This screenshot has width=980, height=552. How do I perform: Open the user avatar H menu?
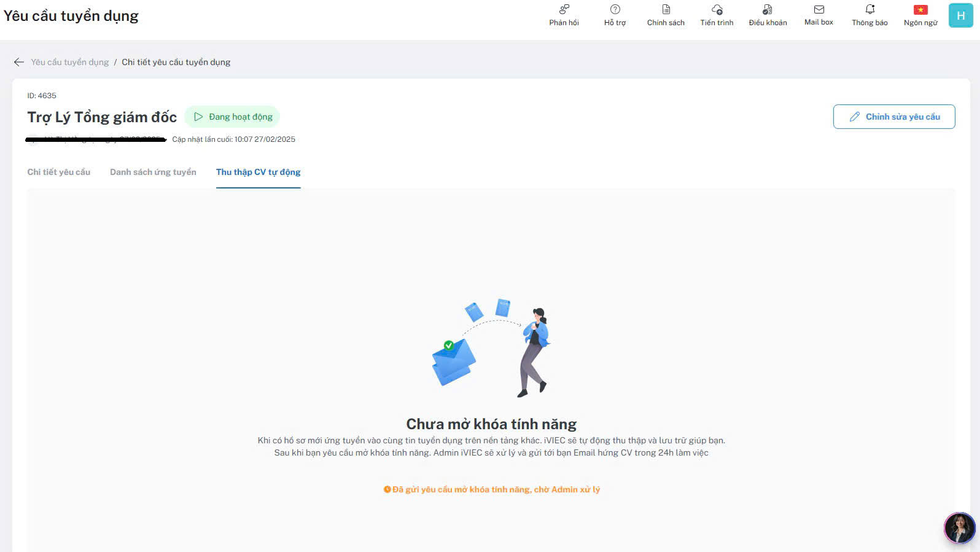click(960, 15)
